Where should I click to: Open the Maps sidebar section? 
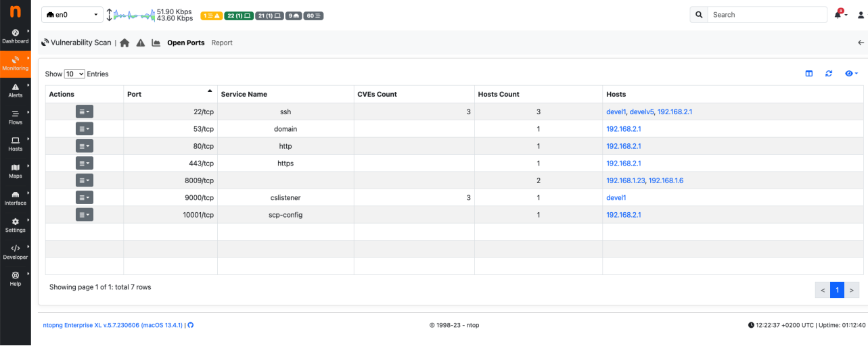tap(15, 172)
